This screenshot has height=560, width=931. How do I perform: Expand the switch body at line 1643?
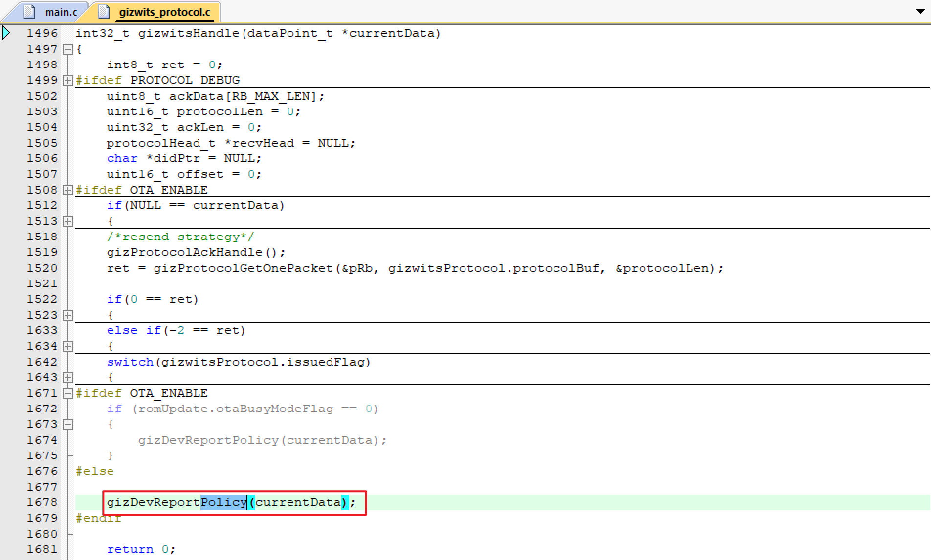[68, 378]
